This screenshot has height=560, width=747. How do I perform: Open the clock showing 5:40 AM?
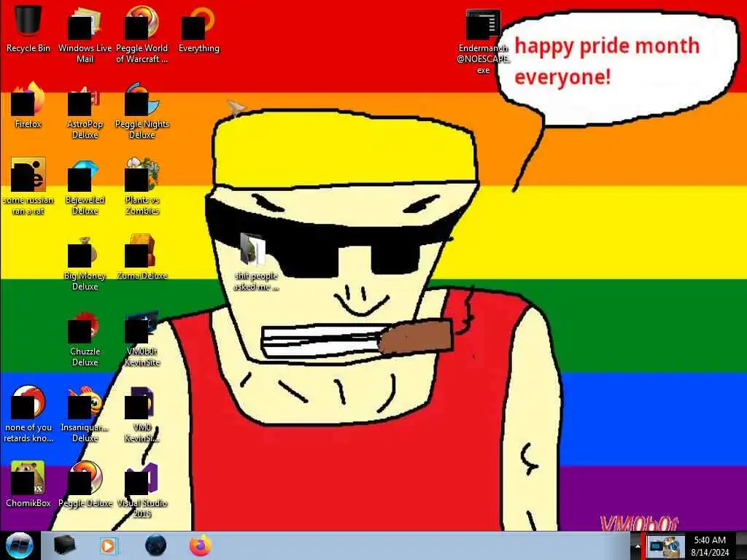click(710, 545)
